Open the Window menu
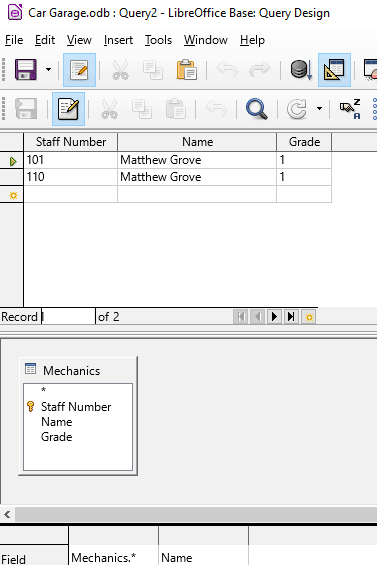The image size is (377, 565). coord(205,40)
